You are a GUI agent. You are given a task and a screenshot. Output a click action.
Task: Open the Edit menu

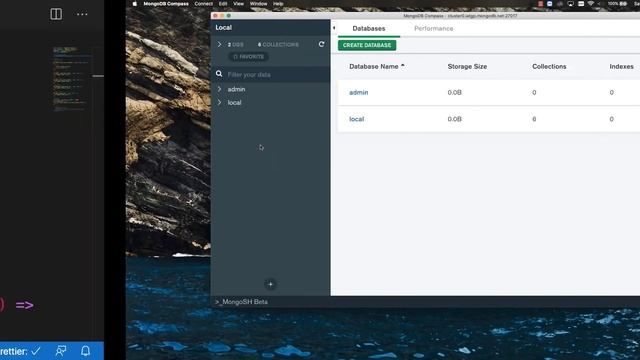pyautogui.click(x=223, y=4)
